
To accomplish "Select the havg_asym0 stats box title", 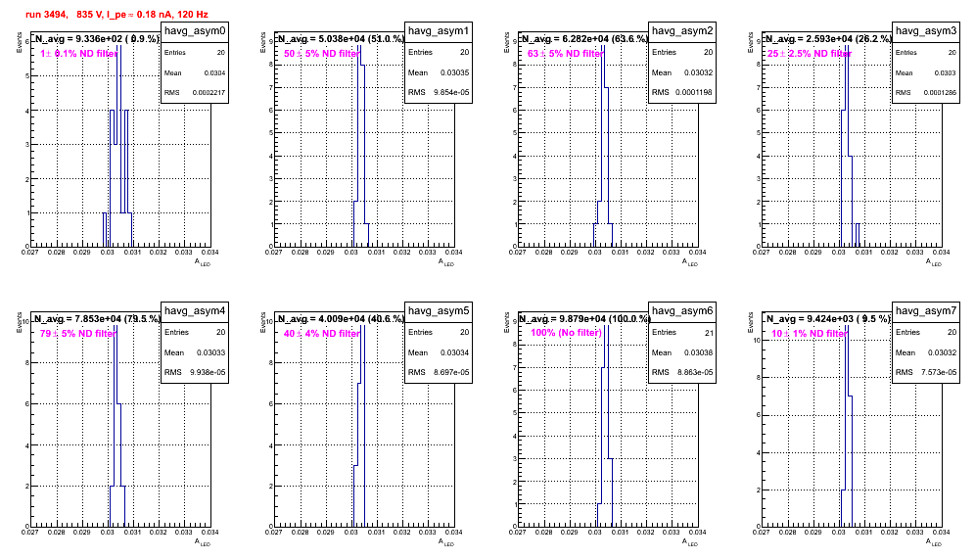I will click(x=195, y=30).
